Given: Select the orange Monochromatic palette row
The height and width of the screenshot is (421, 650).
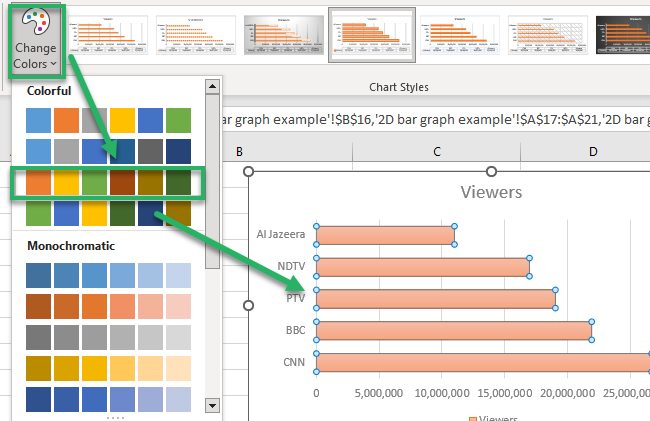Looking at the screenshot, I should pyautogui.click(x=108, y=306).
